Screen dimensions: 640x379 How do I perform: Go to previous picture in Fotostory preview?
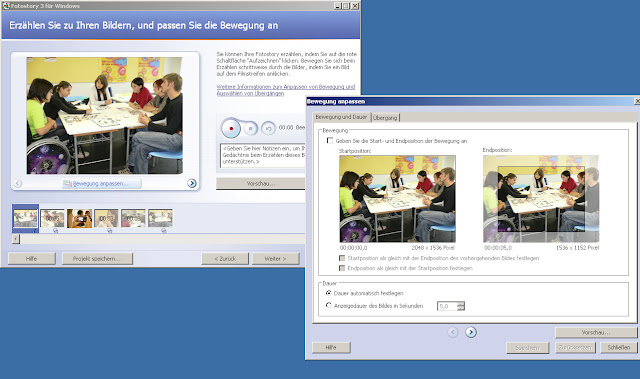(18, 184)
